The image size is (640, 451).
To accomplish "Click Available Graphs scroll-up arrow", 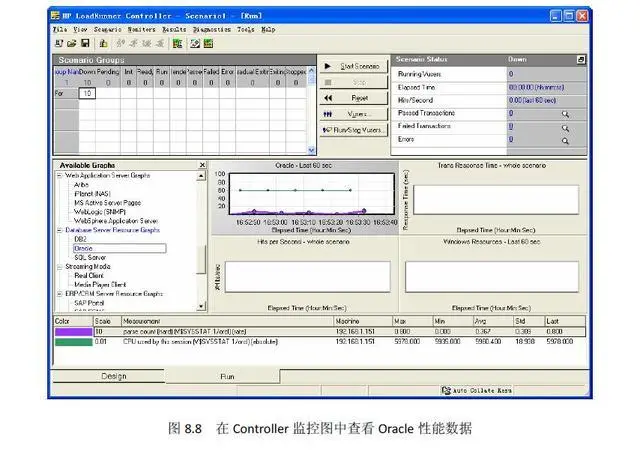I will click(201, 176).
